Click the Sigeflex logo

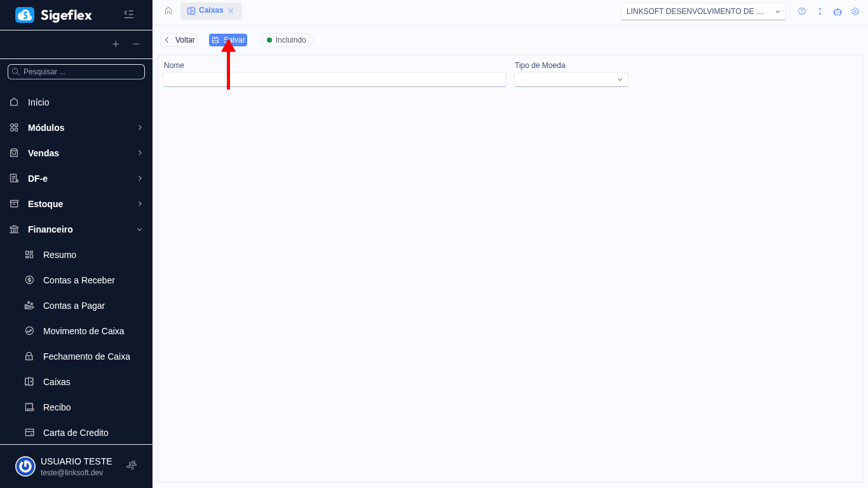[53, 15]
